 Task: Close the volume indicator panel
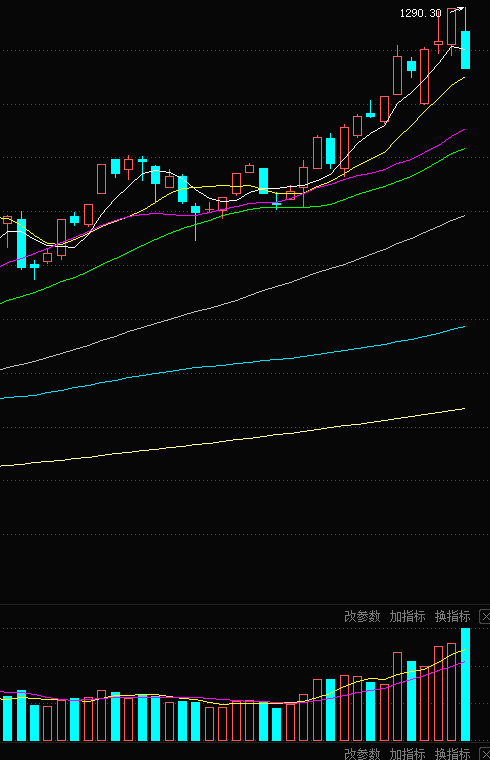pyautogui.click(x=485, y=617)
